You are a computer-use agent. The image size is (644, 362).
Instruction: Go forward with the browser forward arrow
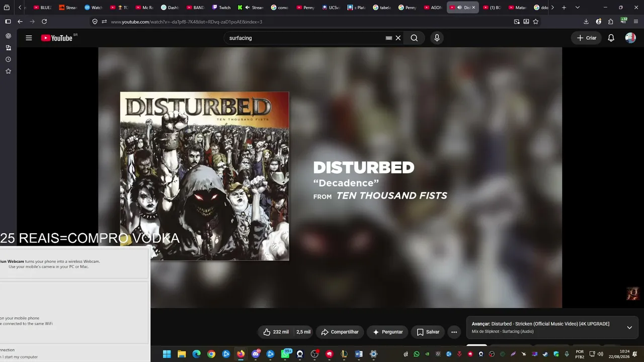32,22
